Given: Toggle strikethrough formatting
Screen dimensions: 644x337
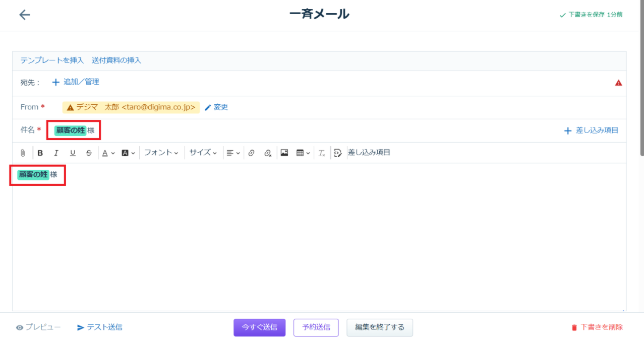Looking at the screenshot, I should click(x=89, y=153).
